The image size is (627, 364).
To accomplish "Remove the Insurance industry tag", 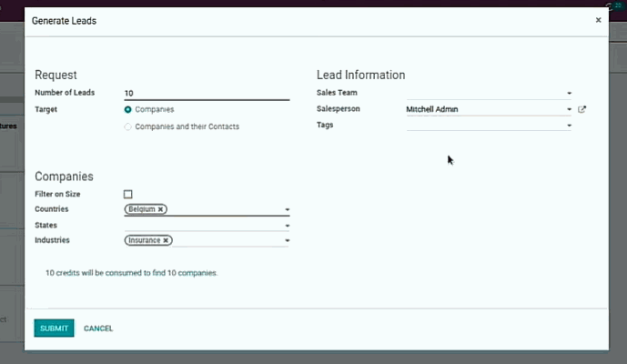I will pos(166,241).
